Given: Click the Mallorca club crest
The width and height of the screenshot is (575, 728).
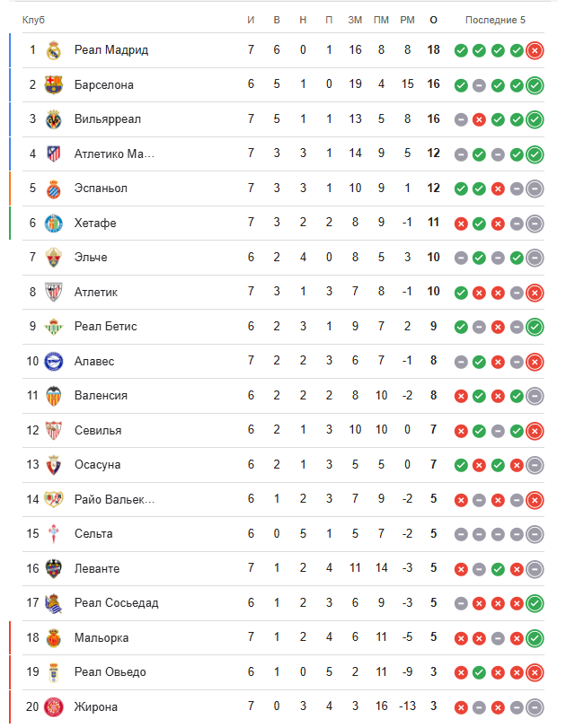Looking at the screenshot, I should (x=54, y=637).
